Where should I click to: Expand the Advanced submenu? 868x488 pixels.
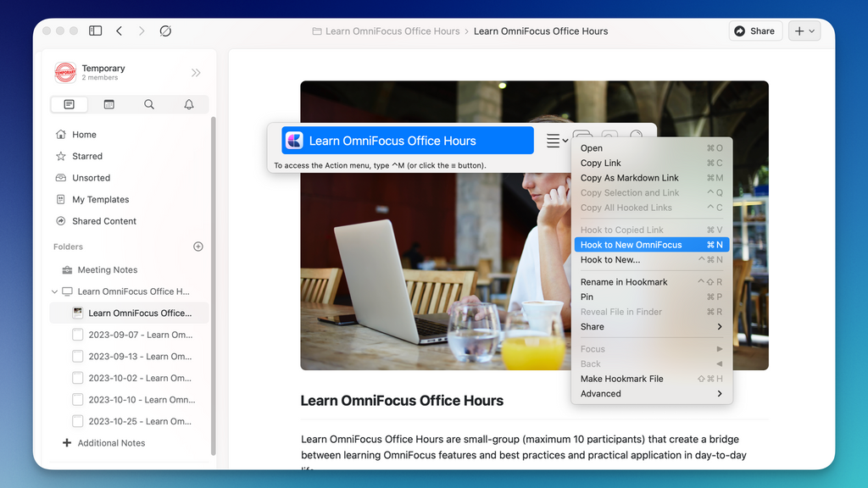click(x=652, y=393)
